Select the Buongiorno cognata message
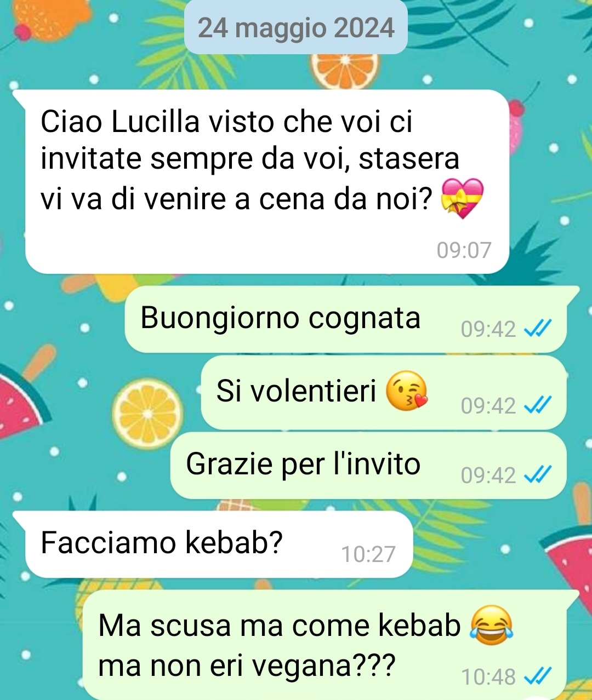592x700 pixels. (346, 319)
